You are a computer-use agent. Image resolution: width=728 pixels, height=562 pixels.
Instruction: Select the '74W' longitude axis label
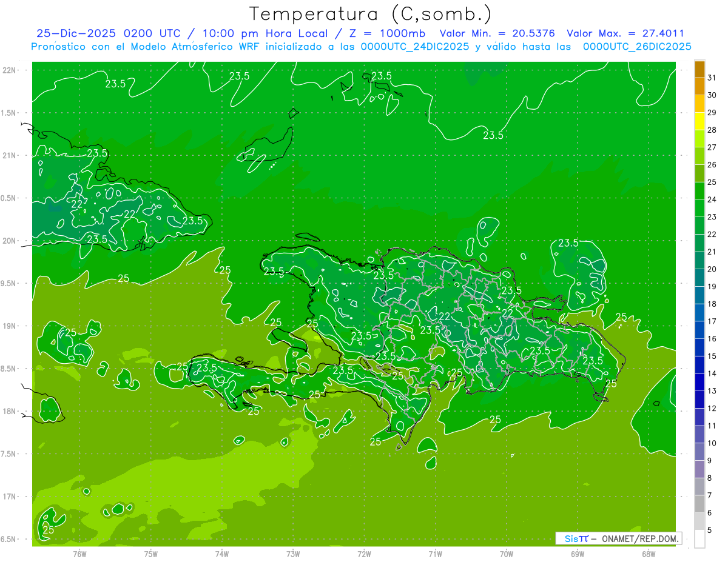(x=222, y=554)
